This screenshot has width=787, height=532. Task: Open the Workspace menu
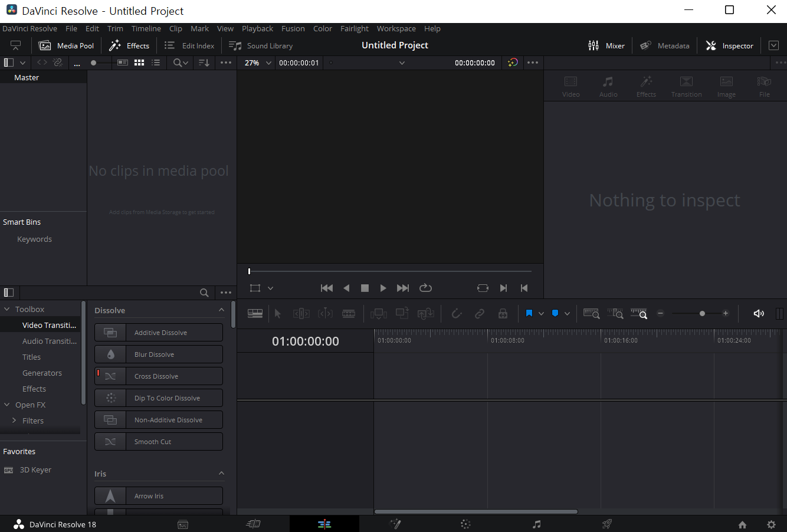[396, 28]
